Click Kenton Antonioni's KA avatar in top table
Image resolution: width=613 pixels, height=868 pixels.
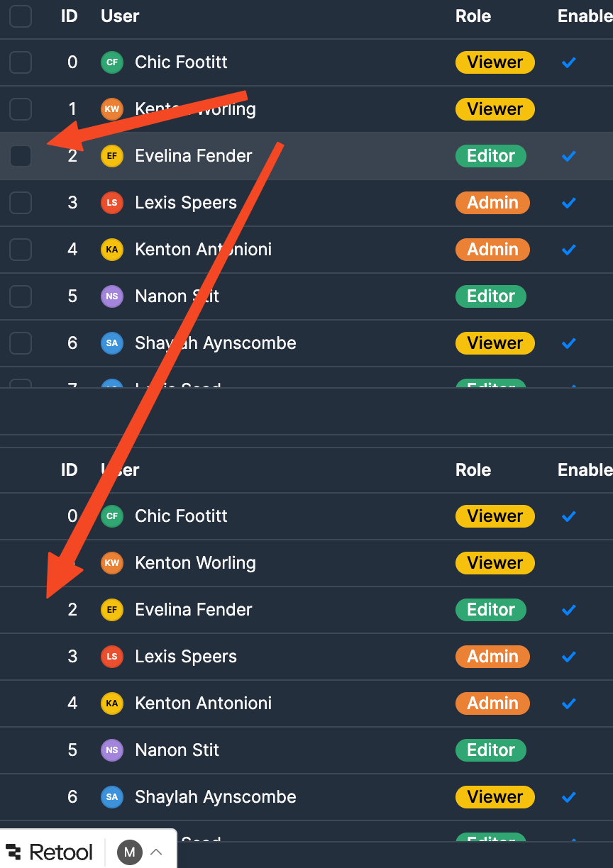pyautogui.click(x=112, y=250)
